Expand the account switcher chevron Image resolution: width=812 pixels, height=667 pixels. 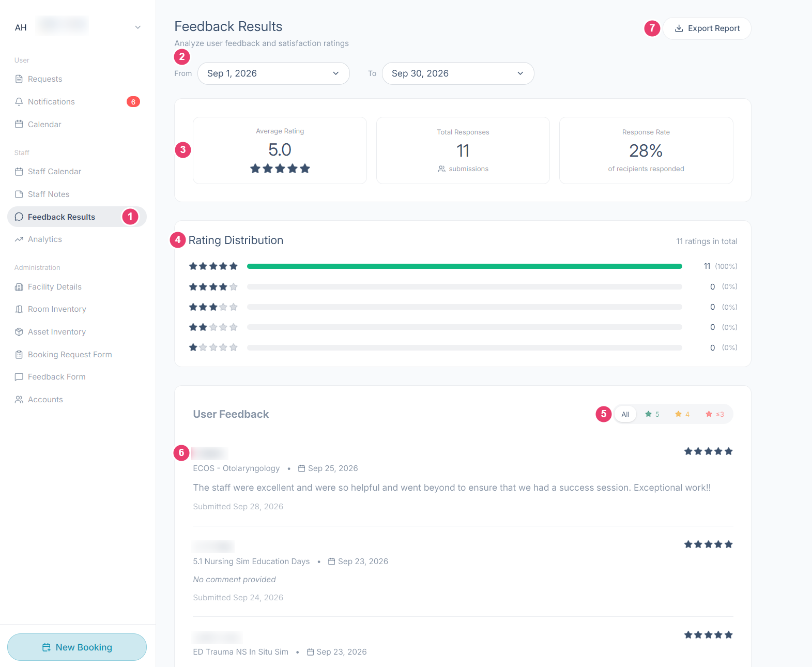coord(138,27)
